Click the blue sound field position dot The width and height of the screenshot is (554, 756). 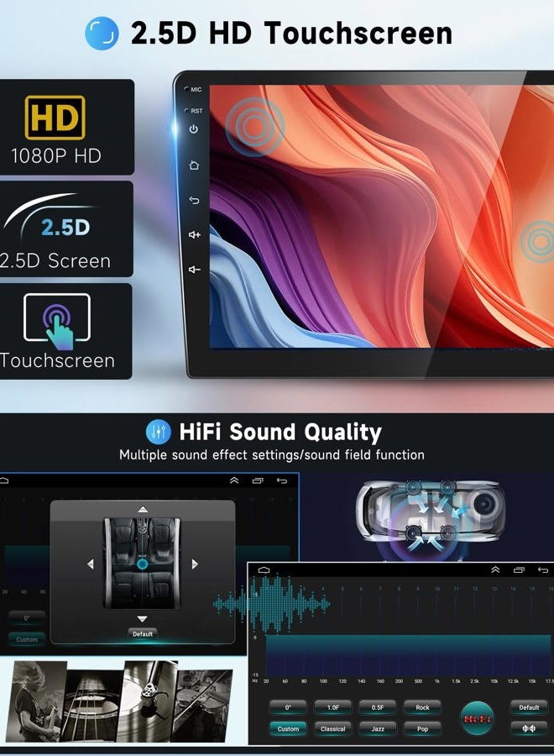tap(143, 564)
